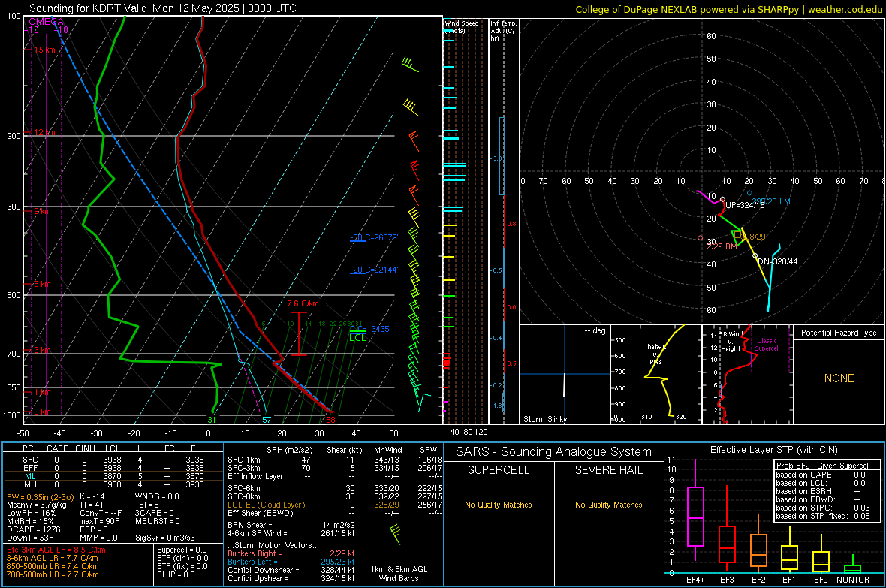This screenshot has width=886, height=588.
Task: Click the Storm Slinky panel label
Action: (544, 419)
